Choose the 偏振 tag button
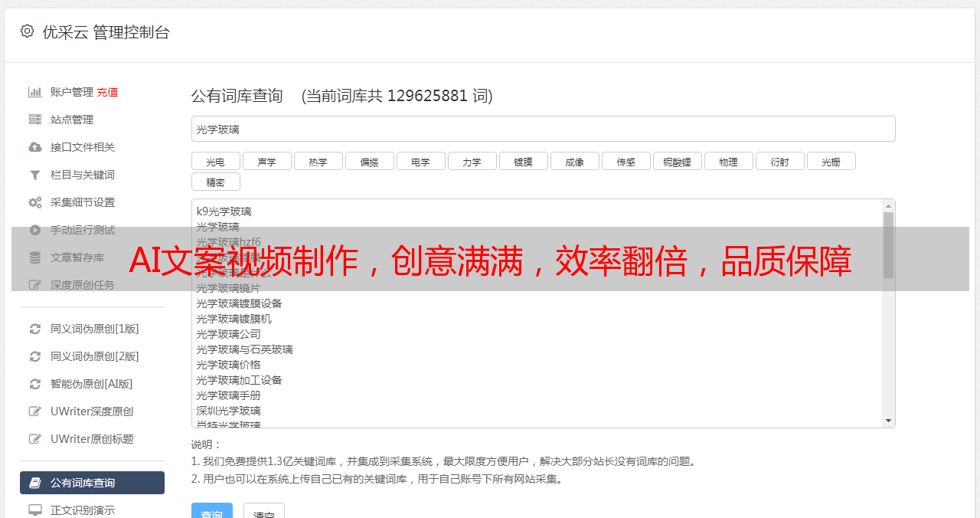 point(369,161)
